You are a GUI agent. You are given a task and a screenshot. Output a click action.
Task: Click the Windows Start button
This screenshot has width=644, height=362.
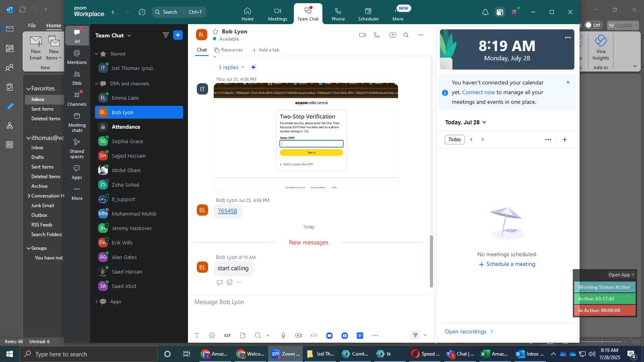(x=10, y=354)
